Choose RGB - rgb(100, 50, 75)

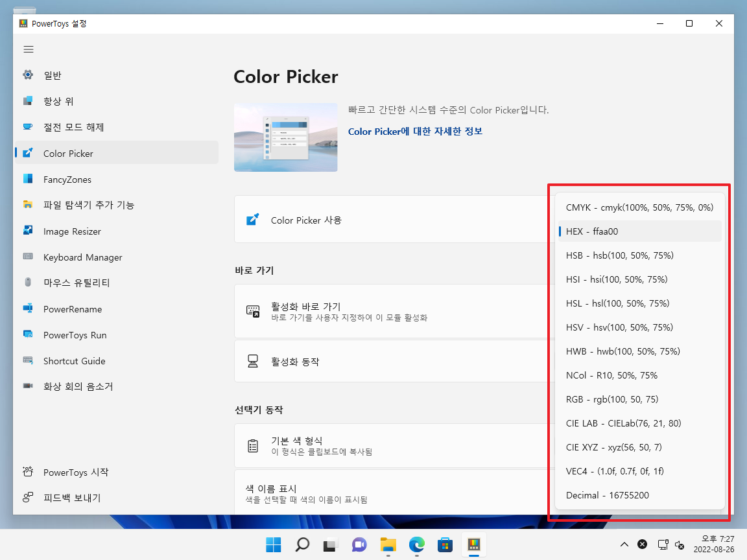pos(640,399)
